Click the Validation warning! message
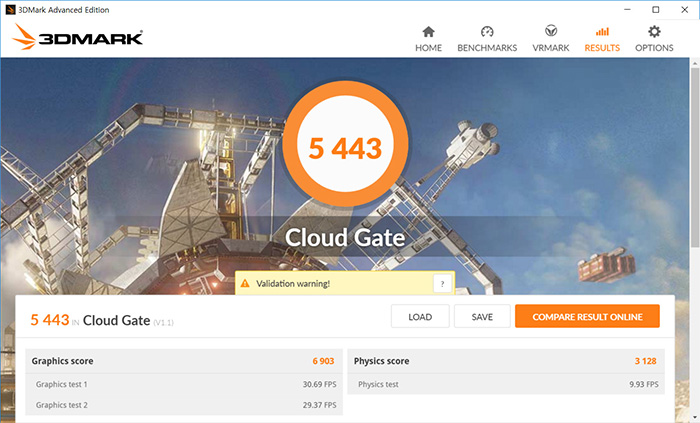700x423 pixels. pos(293,284)
